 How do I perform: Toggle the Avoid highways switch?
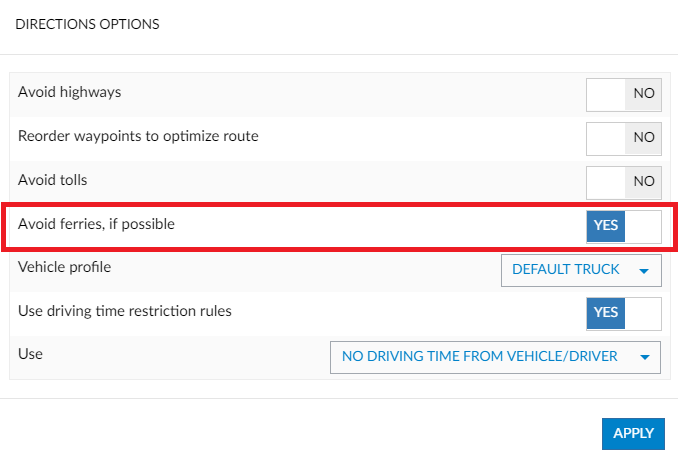(x=623, y=94)
